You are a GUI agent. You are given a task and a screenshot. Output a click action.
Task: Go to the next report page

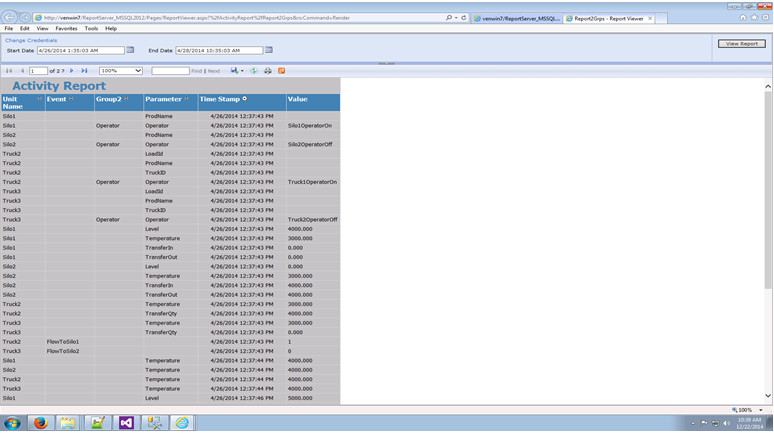pyautogui.click(x=72, y=71)
